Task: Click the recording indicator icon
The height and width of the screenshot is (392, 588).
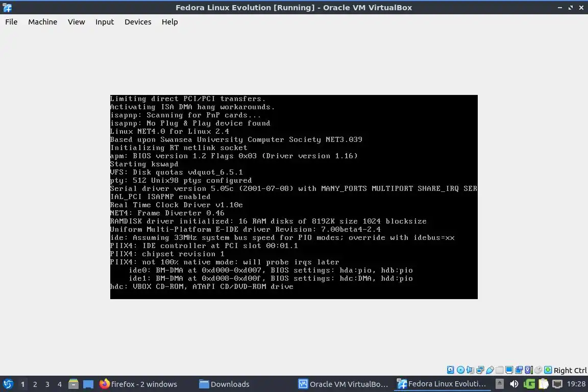Action: (519, 370)
